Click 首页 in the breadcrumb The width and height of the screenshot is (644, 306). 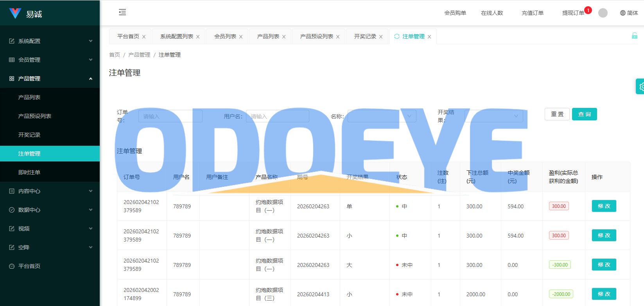[115, 55]
